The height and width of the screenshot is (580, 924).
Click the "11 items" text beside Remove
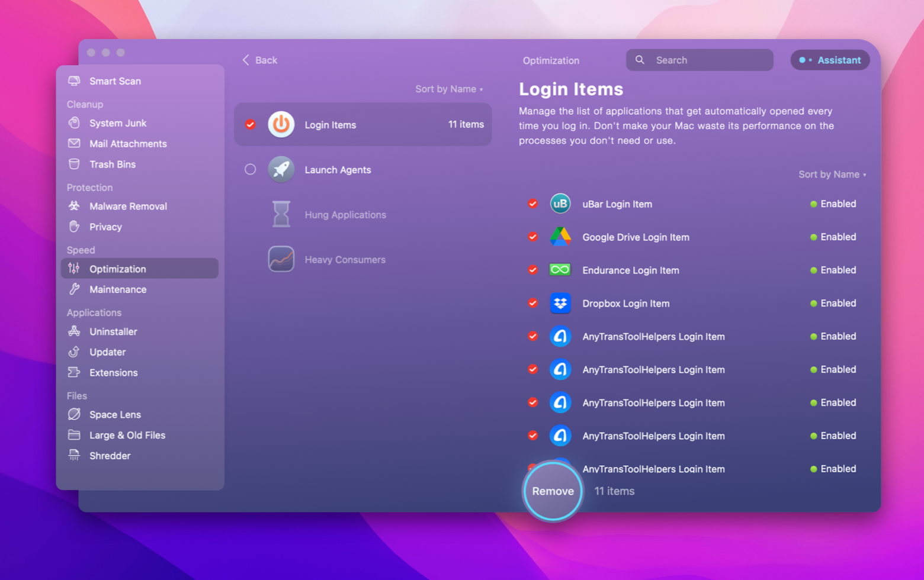[x=614, y=491]
